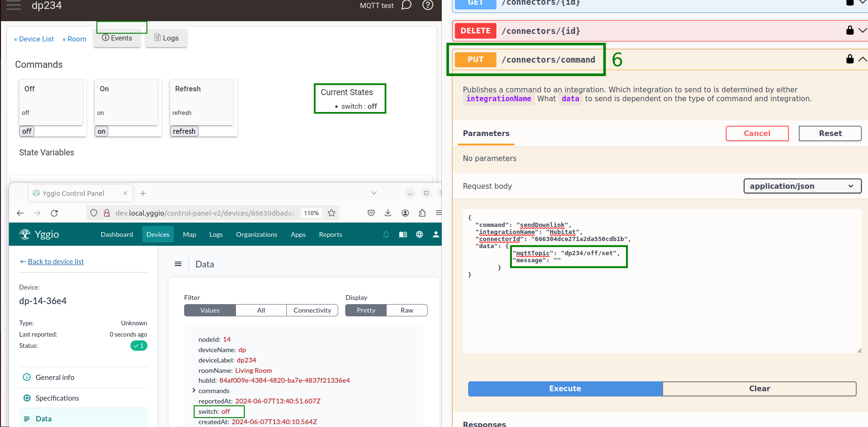Screen dimensions: 868x427
Task: Click the Yggio logo
Action: click(39, 234)
